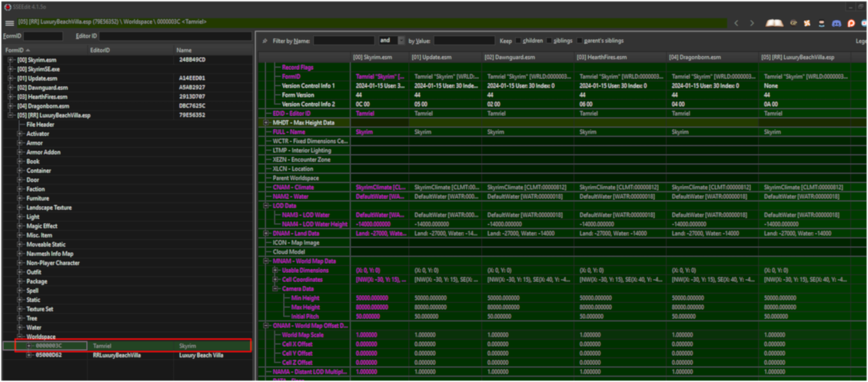
Task: Select the Texture Set group
Action: (40, 309)
